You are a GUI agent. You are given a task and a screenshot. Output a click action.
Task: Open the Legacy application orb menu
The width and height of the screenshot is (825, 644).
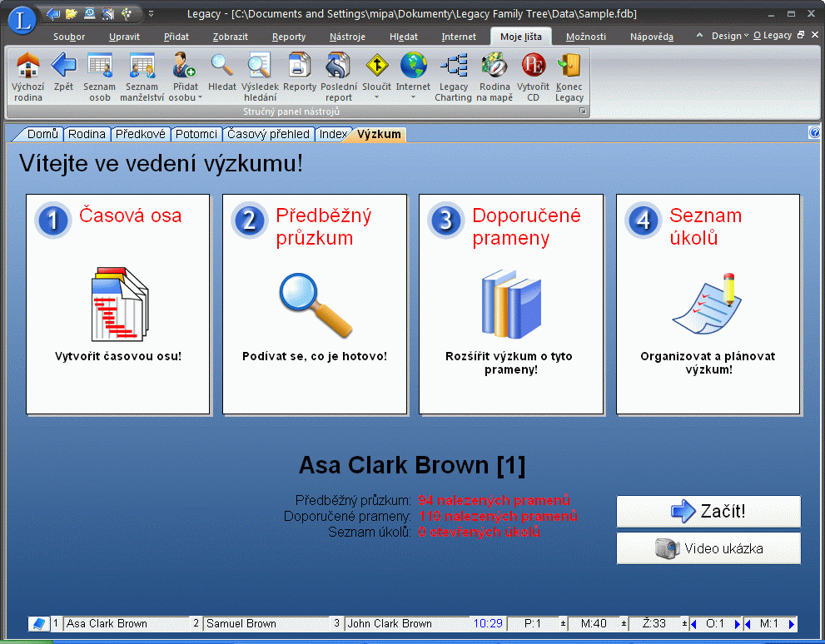(x=22, y=20)
